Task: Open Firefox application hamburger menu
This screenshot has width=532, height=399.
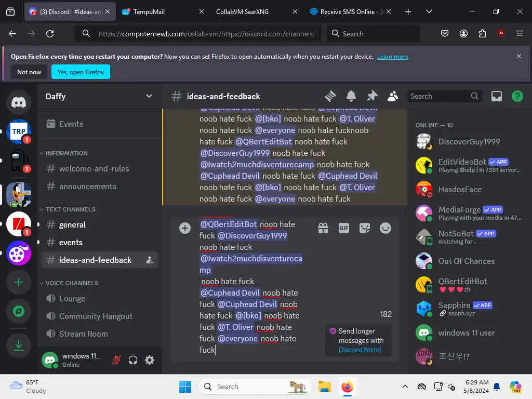Action: (519, 33)
